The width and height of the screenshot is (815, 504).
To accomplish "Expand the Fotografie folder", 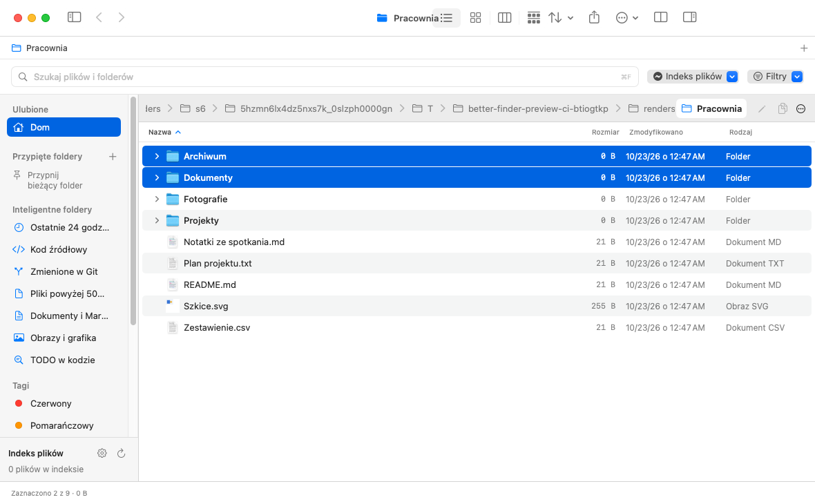I will (157, 199).
